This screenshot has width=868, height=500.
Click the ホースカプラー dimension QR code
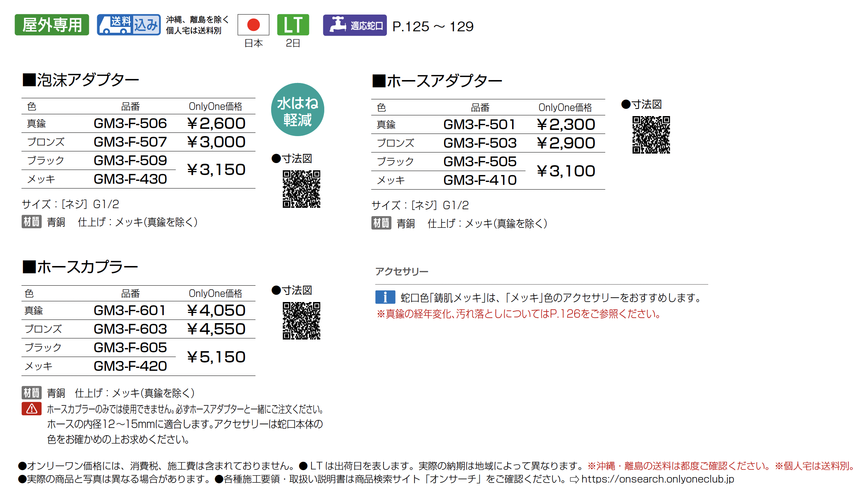point(301,321)
